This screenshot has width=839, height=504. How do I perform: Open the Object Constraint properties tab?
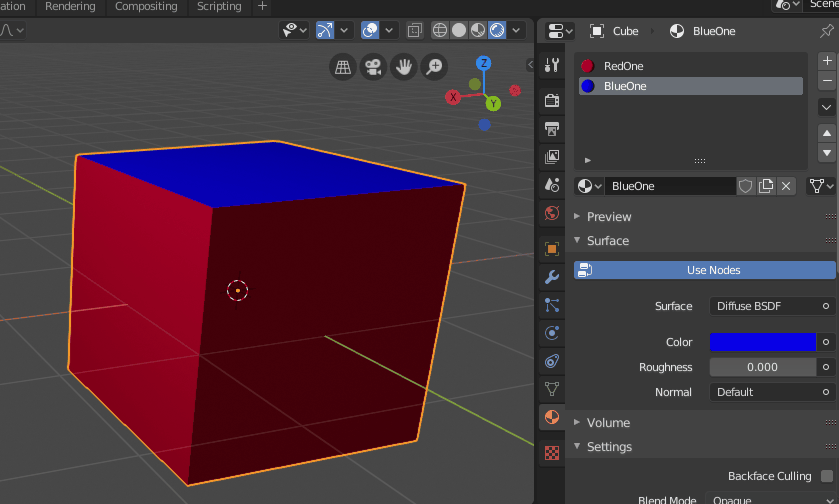tap(552, 361)
